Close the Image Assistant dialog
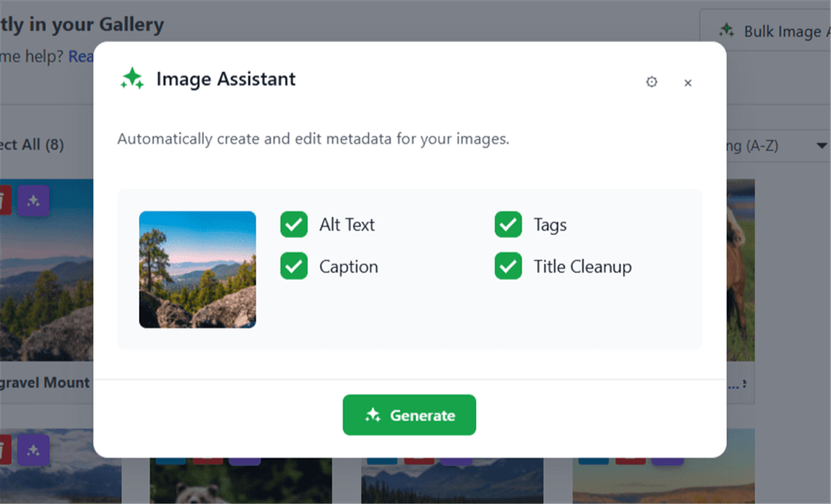 tap(688, 83)
